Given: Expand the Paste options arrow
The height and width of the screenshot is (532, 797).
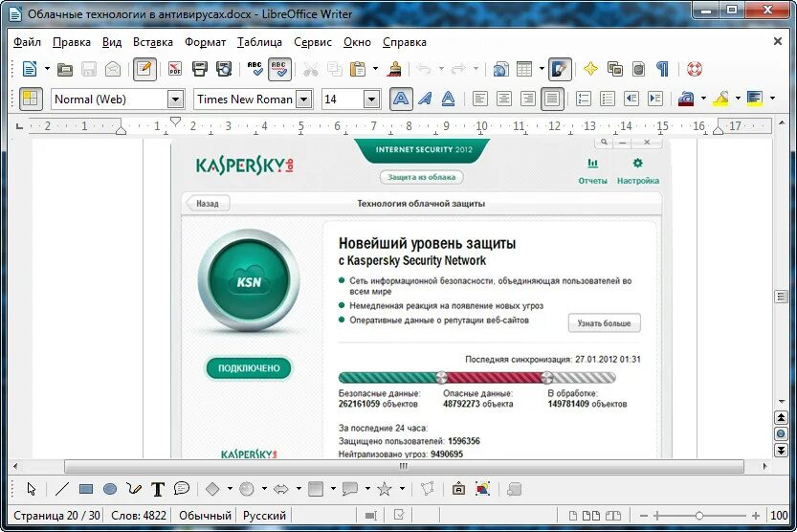Looking at the screenshot, I should point(375,69).
